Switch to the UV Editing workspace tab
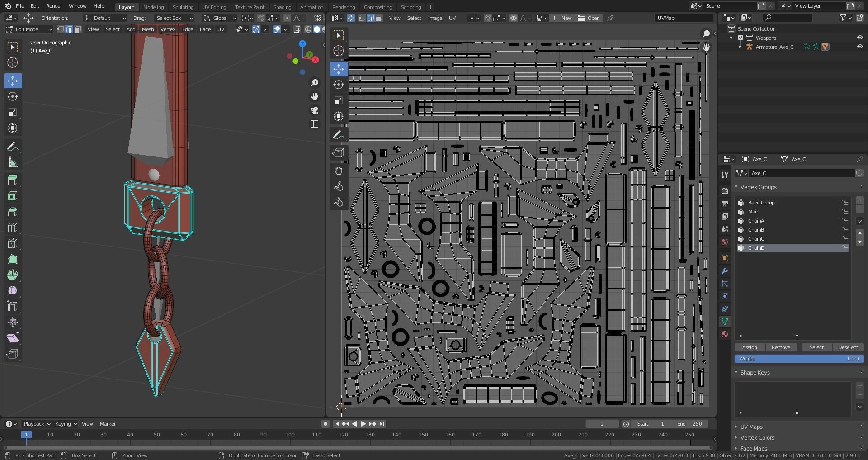 [x=214, y=7]
